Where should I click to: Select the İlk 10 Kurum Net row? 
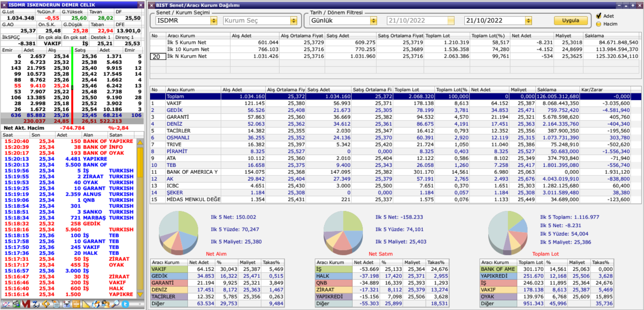pyautogui.click(x=395, y=49)
